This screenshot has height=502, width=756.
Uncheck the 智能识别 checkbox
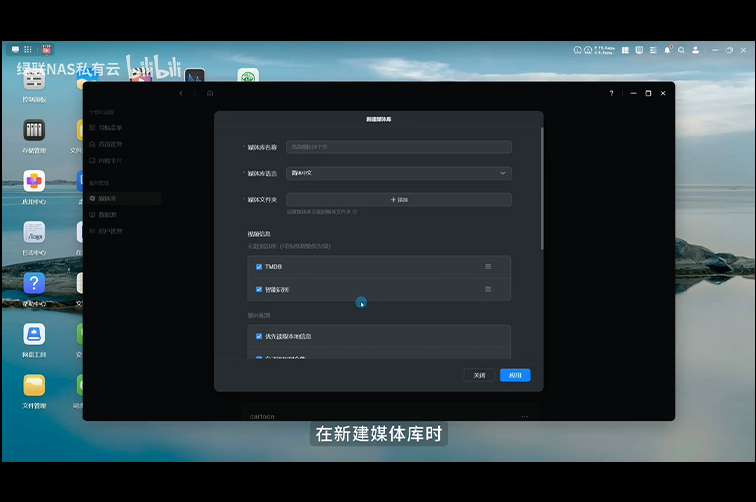(259, 289)
